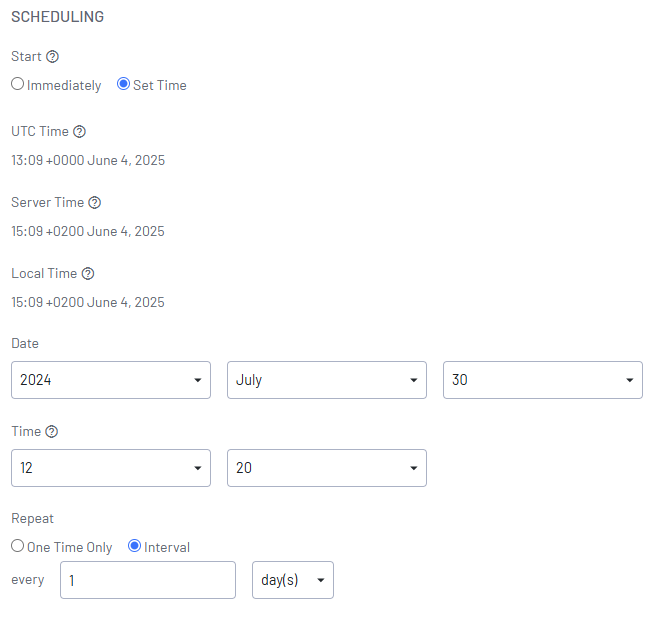This screenshot has height=623, width=663.
Task: Click help icon beside Server Time
Action: (95, 202)
